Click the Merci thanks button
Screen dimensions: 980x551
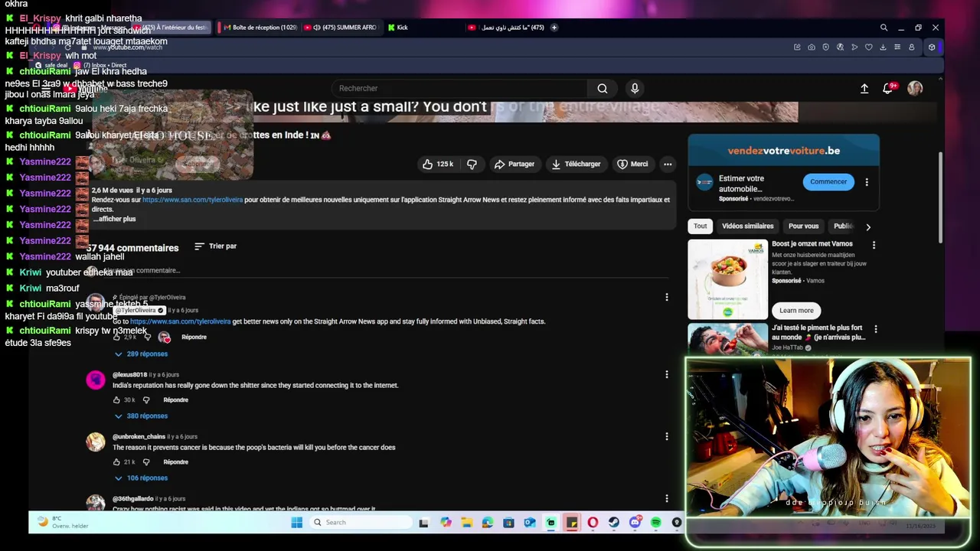click(632, 164)
